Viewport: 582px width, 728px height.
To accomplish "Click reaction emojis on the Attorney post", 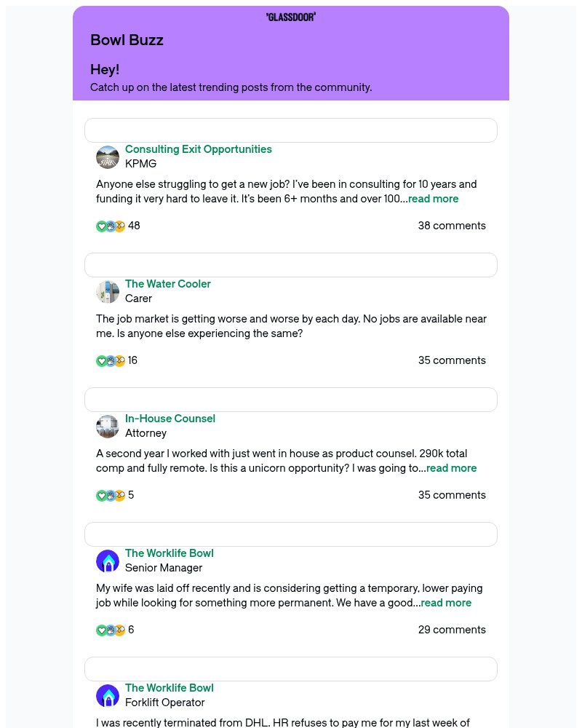I will point(111,495).
